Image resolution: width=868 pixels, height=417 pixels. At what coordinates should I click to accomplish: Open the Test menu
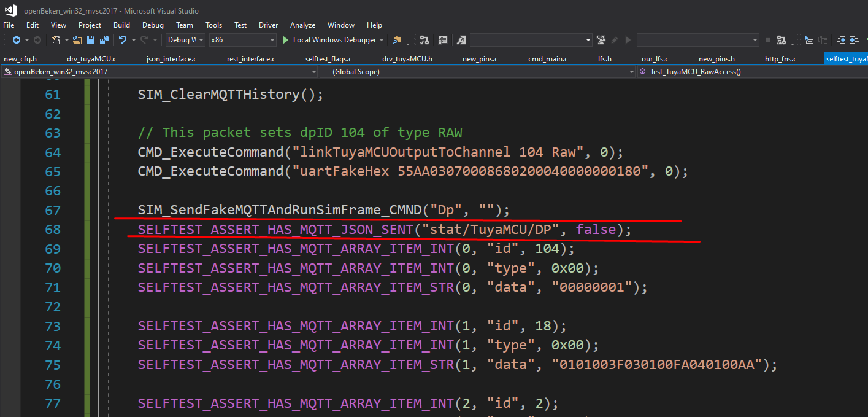click(x=240, y=25)
